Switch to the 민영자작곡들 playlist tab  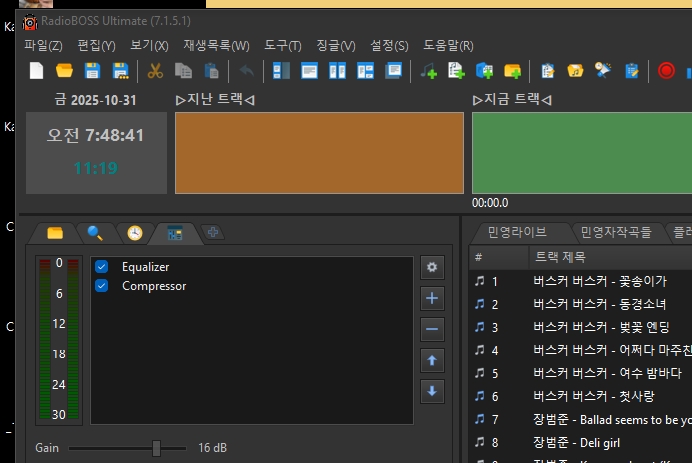[616, 232]
